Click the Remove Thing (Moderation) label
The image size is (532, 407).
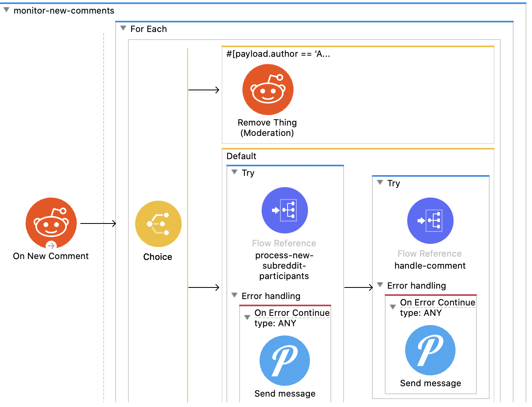(267, 128)
